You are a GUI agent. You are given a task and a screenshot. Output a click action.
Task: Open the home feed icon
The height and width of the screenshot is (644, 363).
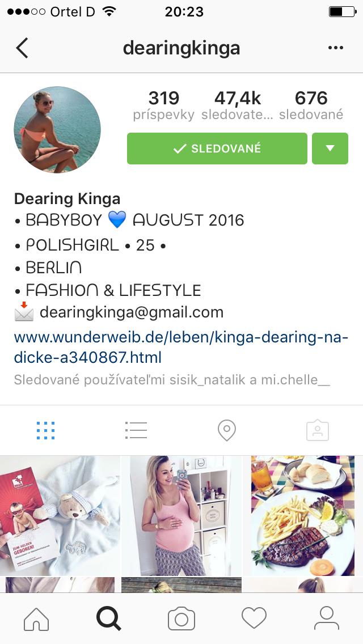[36, 618]
